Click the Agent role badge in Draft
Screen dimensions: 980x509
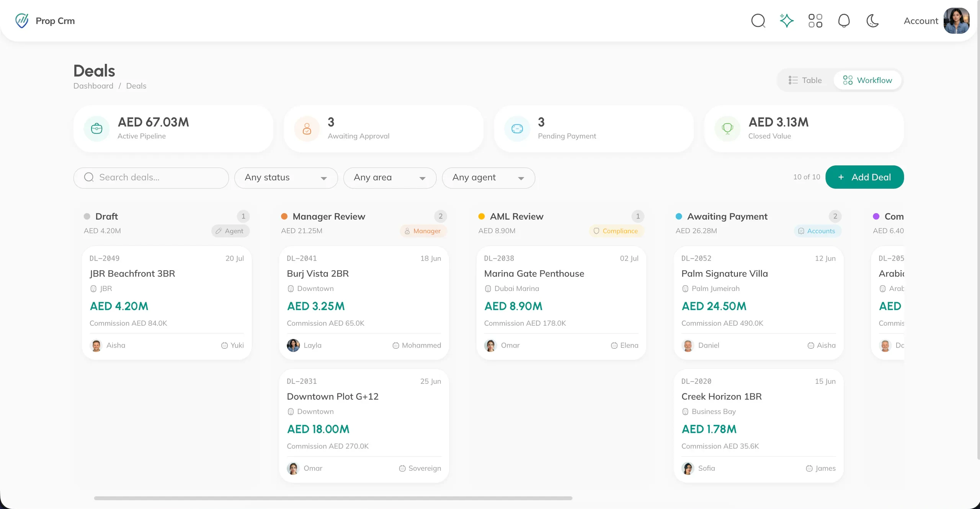pos(230,231)
